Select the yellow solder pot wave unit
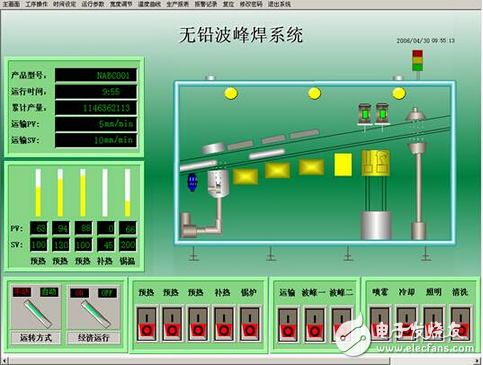Screen dimensions: 483x365 click(x=376, y=163)
